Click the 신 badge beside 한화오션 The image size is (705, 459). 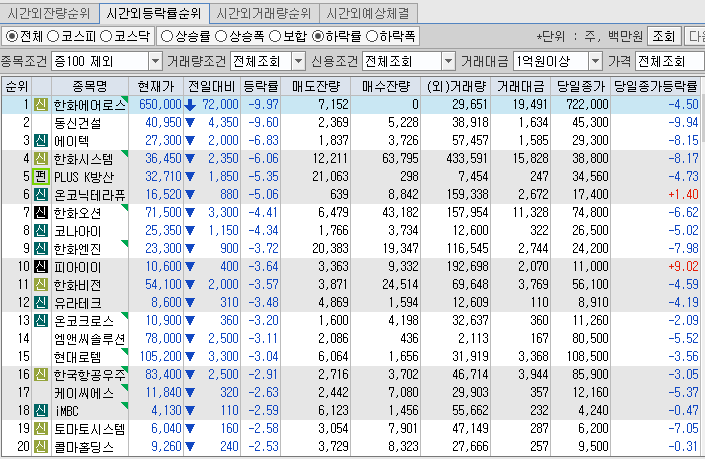tap(40, 213)
